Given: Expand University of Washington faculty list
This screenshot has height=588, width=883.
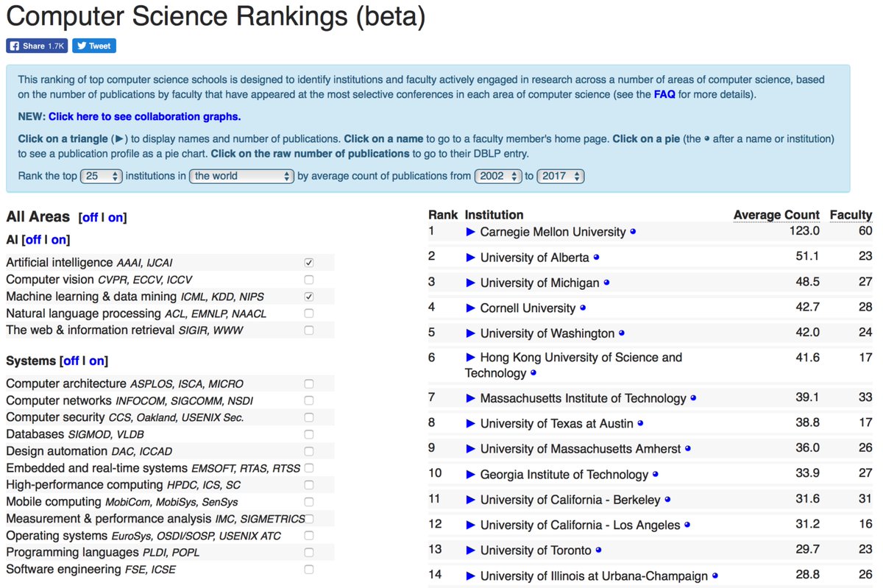Looking at the screenshot, I should click(471, 333).
